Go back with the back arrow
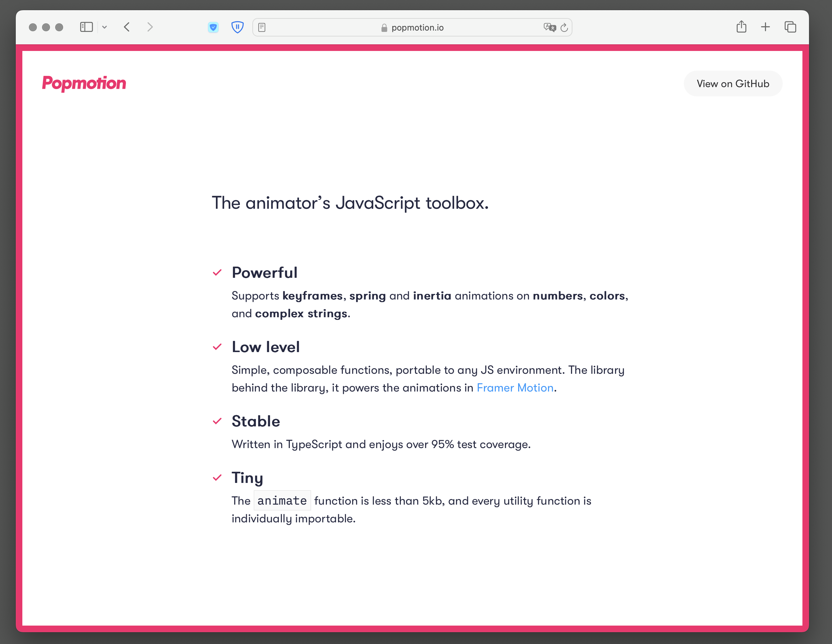The height and width of the screenshot is (644, 832). 127,27
